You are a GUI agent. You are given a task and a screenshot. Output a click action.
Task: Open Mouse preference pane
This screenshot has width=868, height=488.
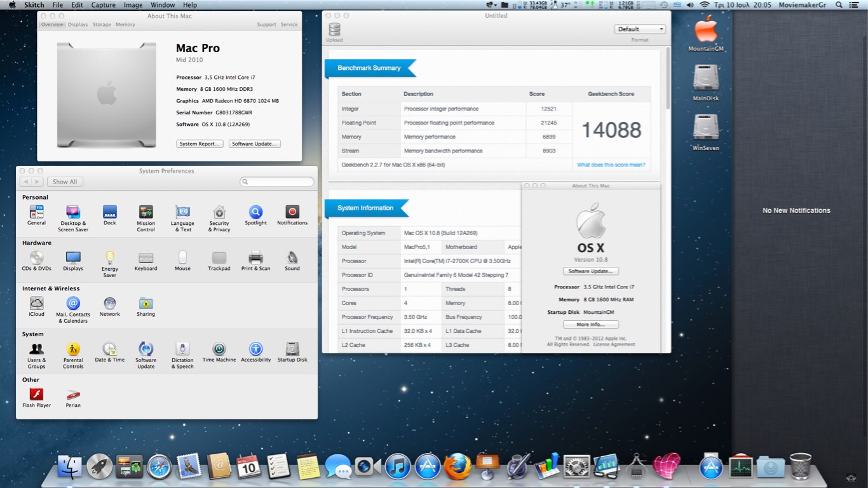182,261
